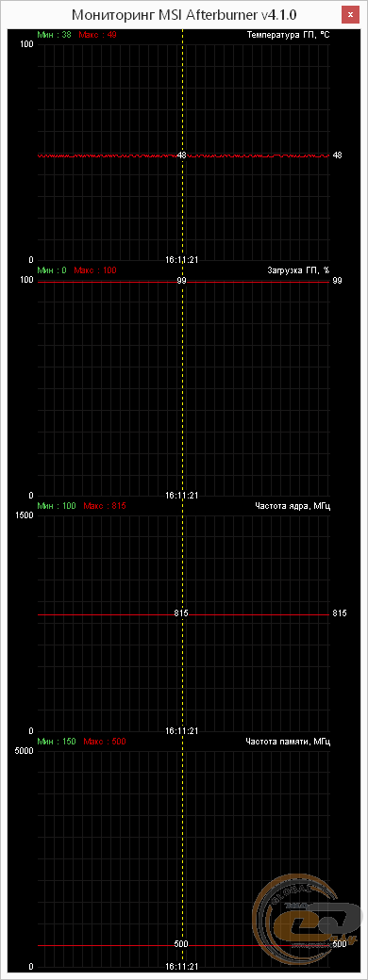Click the Температура ГП, °C graph title
This screenshot has width=368, height=980.
[289, 34]
